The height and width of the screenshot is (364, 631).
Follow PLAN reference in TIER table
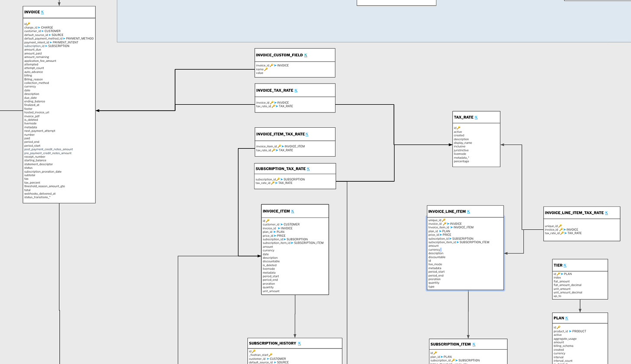coord(568,274)
